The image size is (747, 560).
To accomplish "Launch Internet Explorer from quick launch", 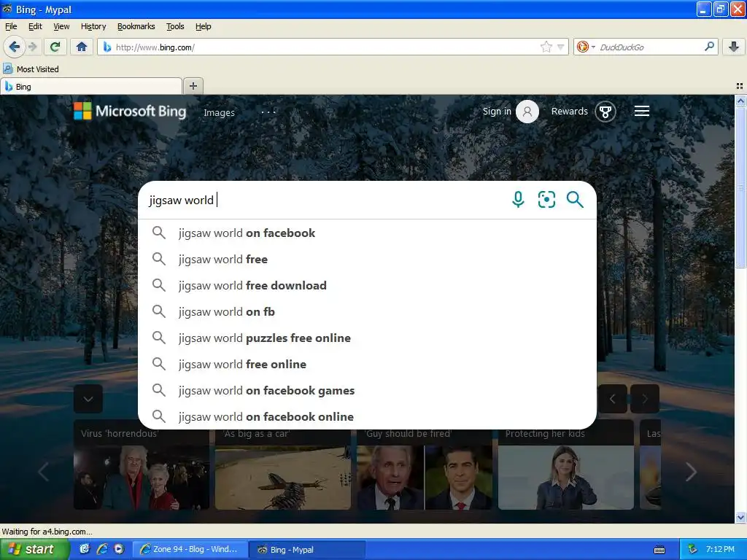I will point(102,549).
